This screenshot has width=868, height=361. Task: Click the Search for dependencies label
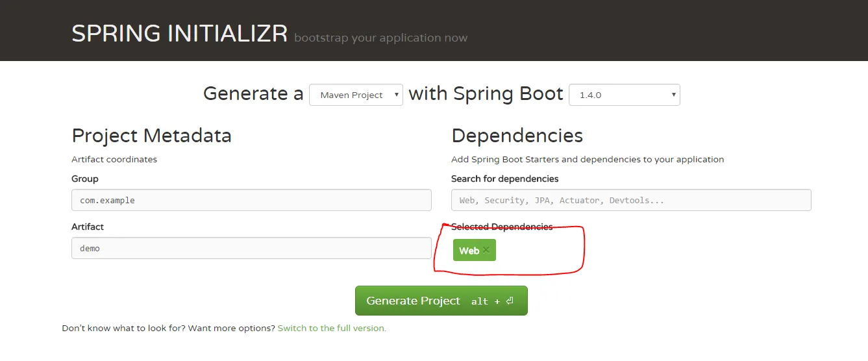(x=504, y=179)
